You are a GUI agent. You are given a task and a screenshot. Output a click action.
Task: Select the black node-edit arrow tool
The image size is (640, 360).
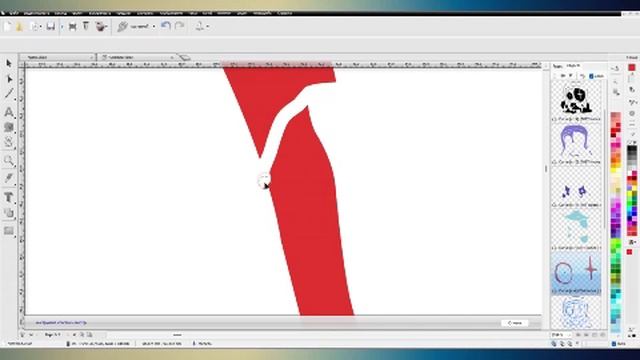tap(9, 79)
